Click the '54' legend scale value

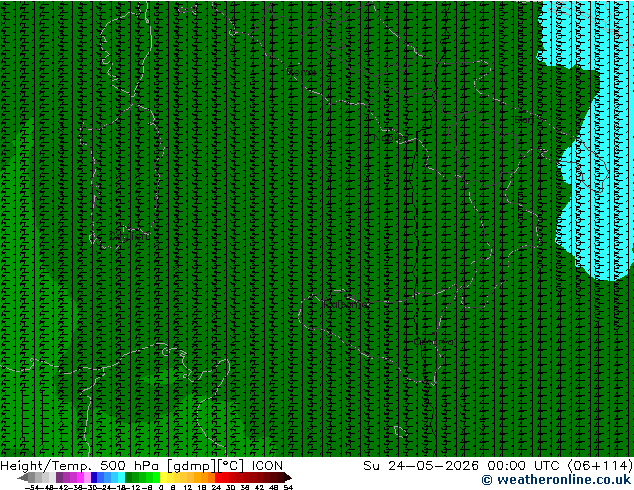[x=288, y=487]
